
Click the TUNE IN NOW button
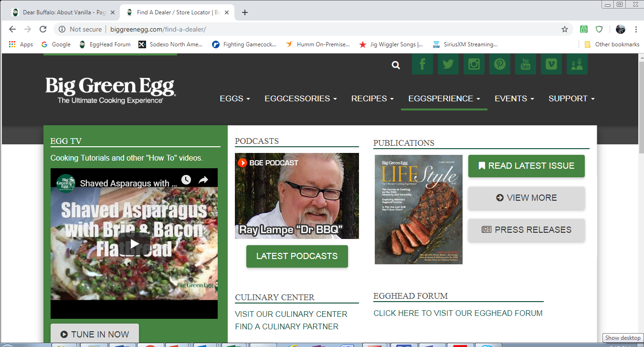coord(95,334)
